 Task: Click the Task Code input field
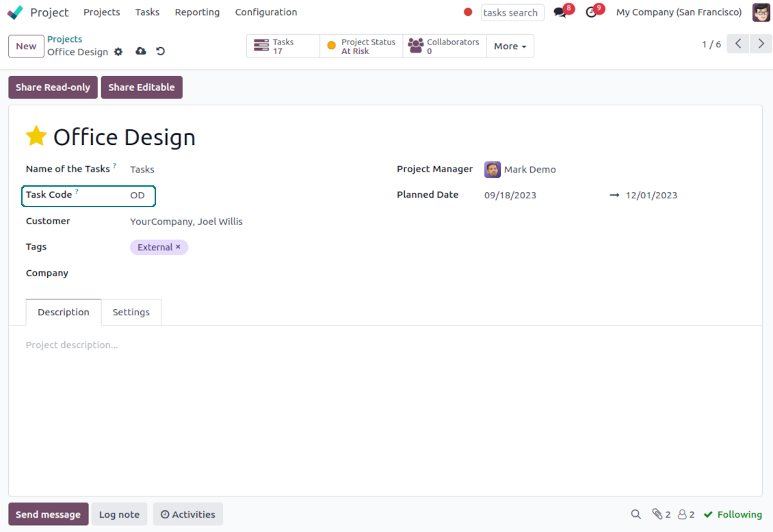point(140,196)
